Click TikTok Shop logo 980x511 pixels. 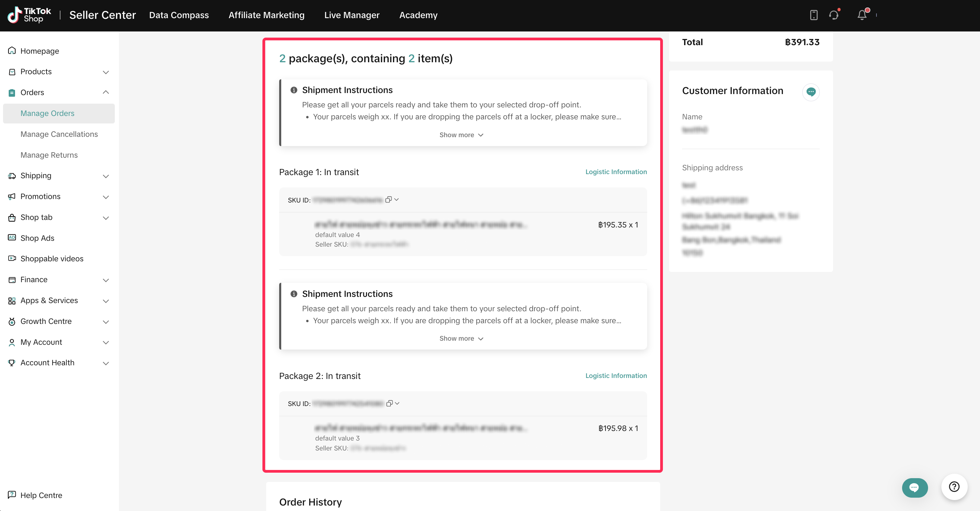click(29, 15)
